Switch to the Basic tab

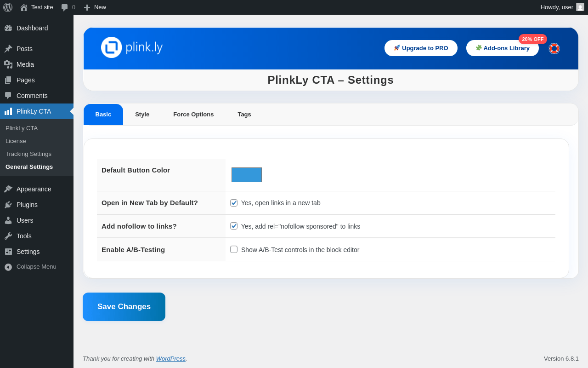tap(103, 115)
